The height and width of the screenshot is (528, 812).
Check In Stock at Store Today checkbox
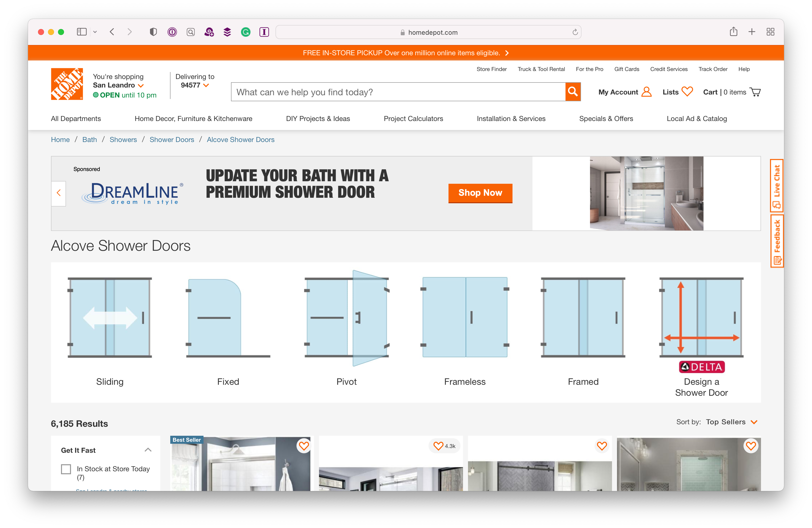pos(66,469)
